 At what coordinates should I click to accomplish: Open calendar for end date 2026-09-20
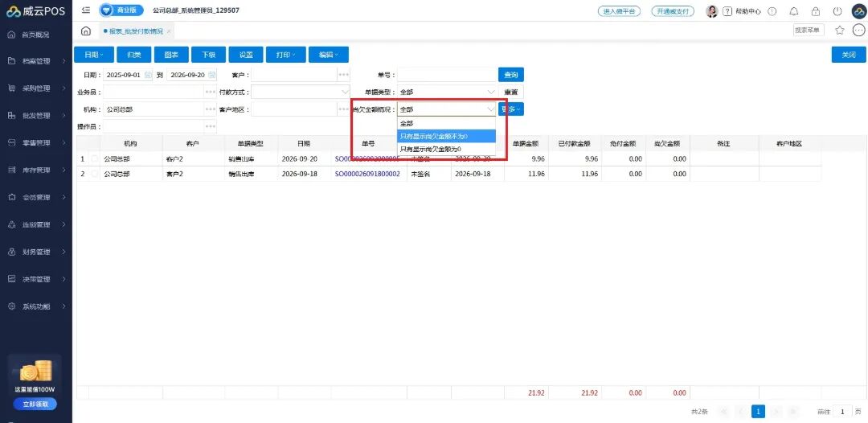(x=212, y=75)
